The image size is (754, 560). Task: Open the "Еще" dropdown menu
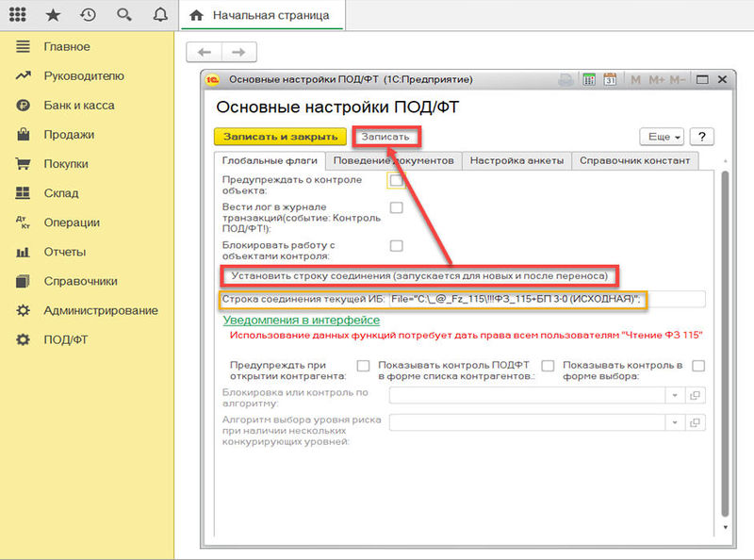pyautogui.click(x=661, y=135)
